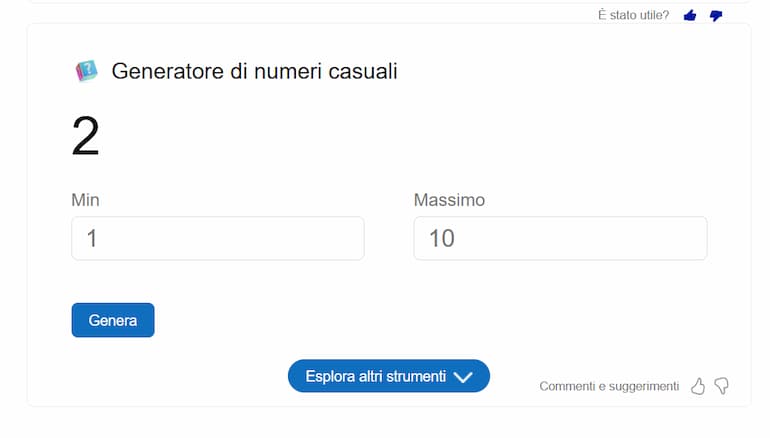Image resolution: width=770 pixels, height=438 pixels.
Task: Focus the Min input field
Action: [x=218, y=238]
